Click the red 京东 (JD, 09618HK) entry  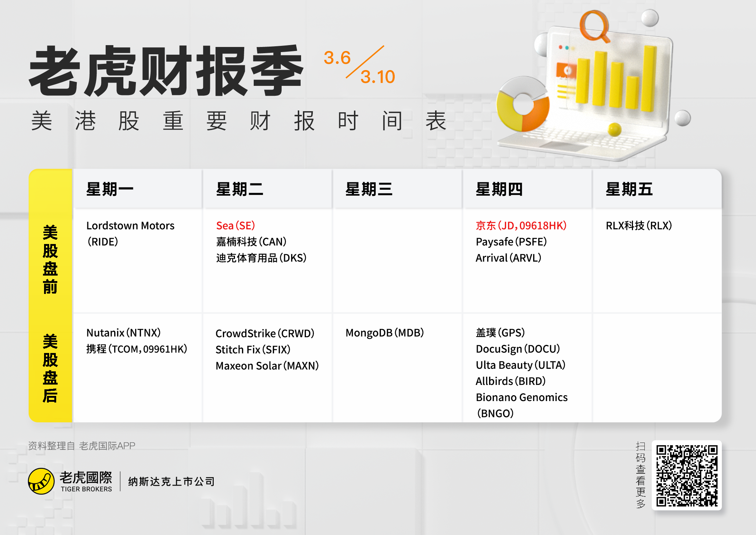521,225
